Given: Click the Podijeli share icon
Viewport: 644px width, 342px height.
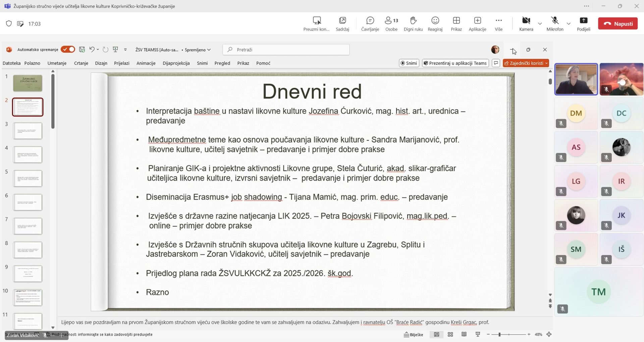Looking at the screenshot, I should [583, 21].
